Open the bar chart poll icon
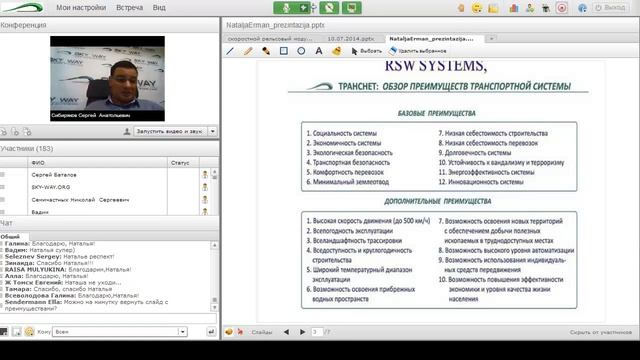Screen dimensions: 640x360 pyautogui.click(x=513, y=8)
